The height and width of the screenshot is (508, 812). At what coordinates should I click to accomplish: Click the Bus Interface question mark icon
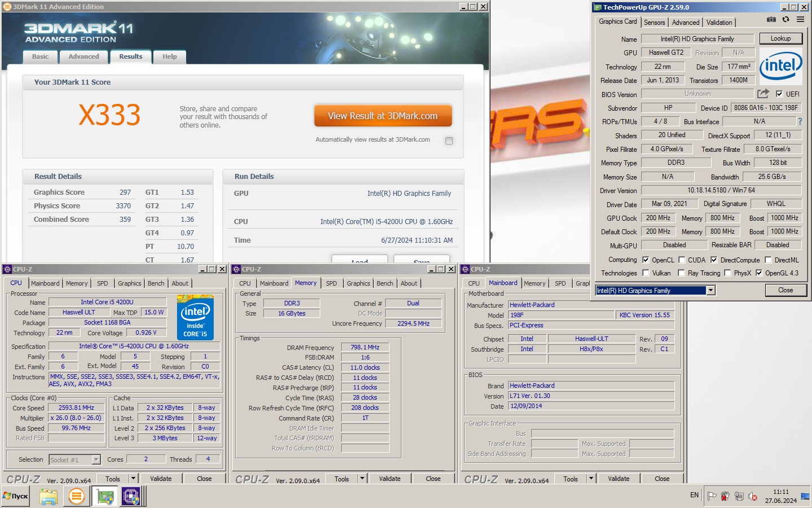tap(800, 121)
